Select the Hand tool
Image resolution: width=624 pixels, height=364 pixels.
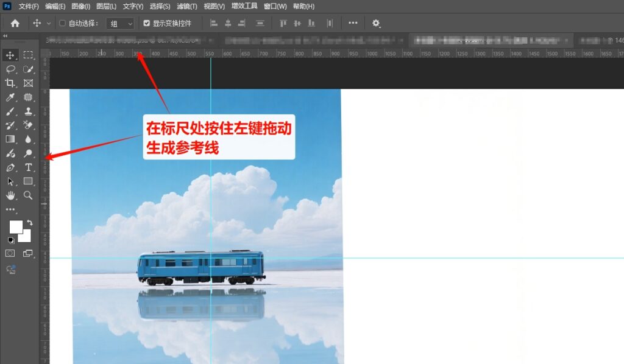click(x=10, y=195)
